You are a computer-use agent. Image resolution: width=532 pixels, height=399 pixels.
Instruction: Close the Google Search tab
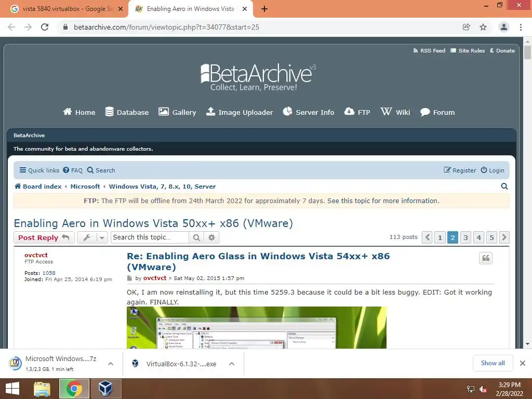tap(121, 9)
